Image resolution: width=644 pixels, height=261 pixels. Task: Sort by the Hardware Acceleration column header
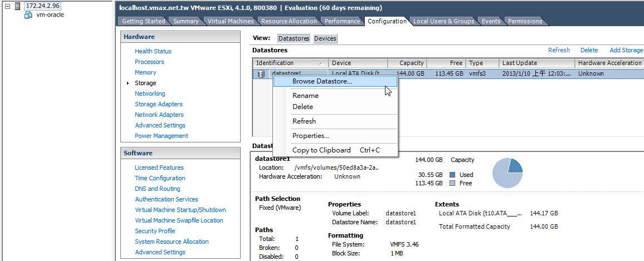click(x=609, y=63)
